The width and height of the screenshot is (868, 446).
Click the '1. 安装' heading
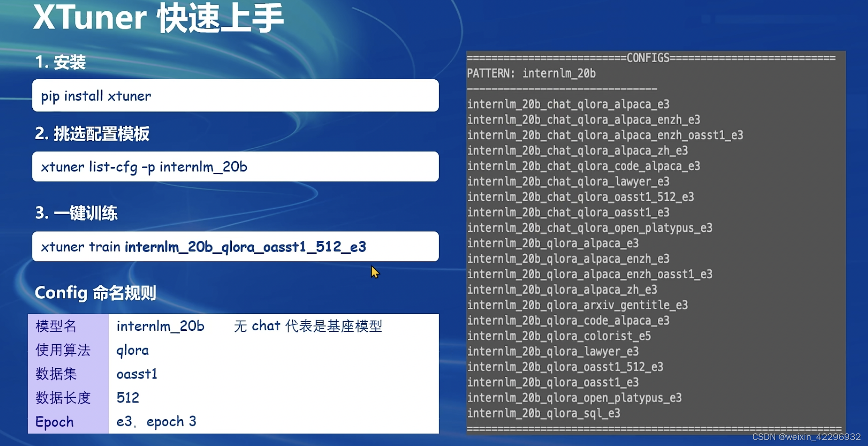click(60, 62)
